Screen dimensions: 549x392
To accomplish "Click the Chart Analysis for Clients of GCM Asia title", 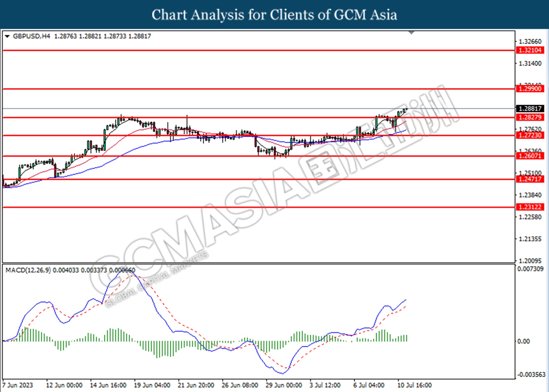I will (x=274, y=15).
